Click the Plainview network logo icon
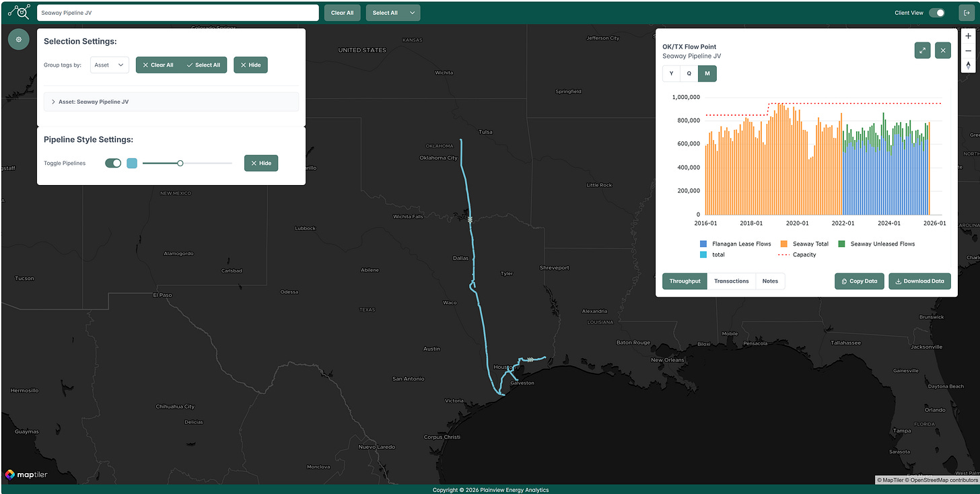 pyautogui.click(x=19, y=12)
